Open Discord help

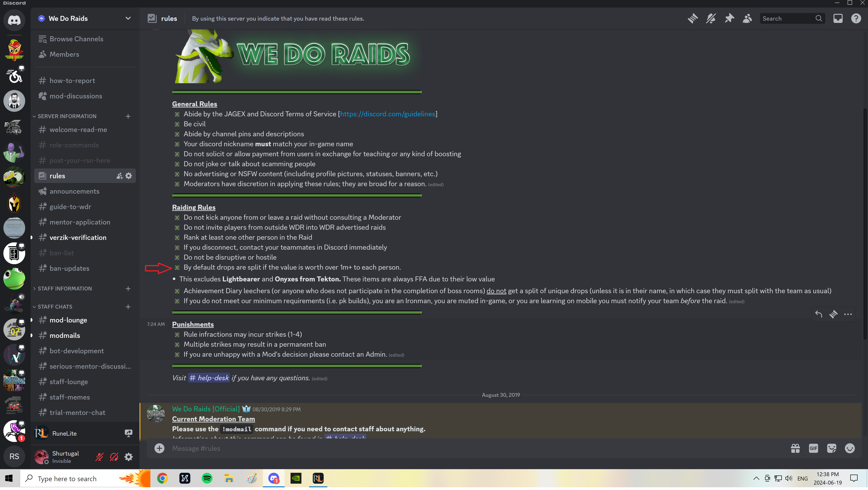click(x=856, y=18)
